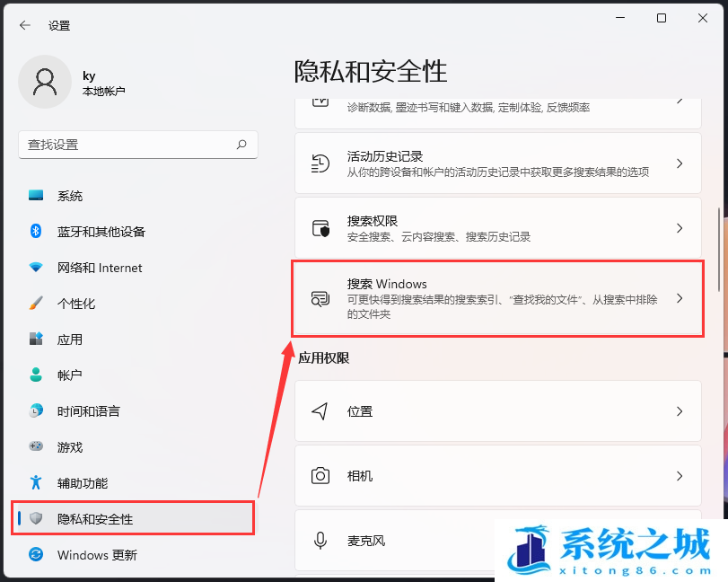
Task: Click the ky username text
Action: 89,76
